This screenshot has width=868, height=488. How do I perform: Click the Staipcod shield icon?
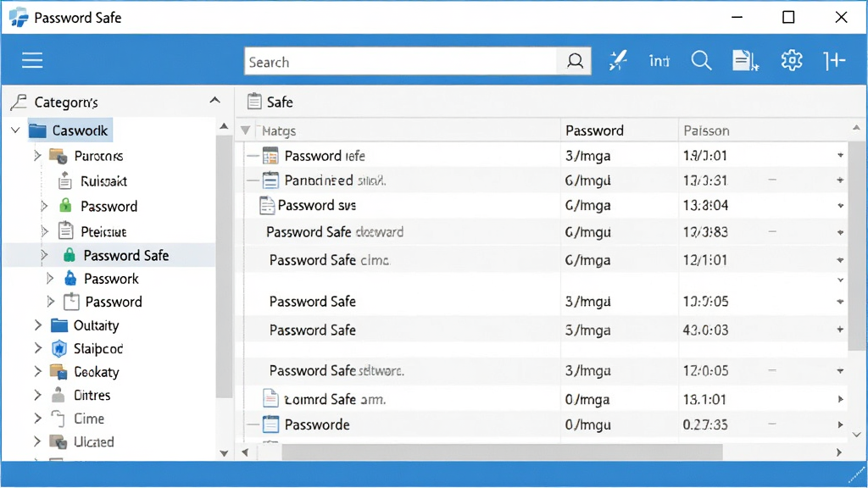58,348
